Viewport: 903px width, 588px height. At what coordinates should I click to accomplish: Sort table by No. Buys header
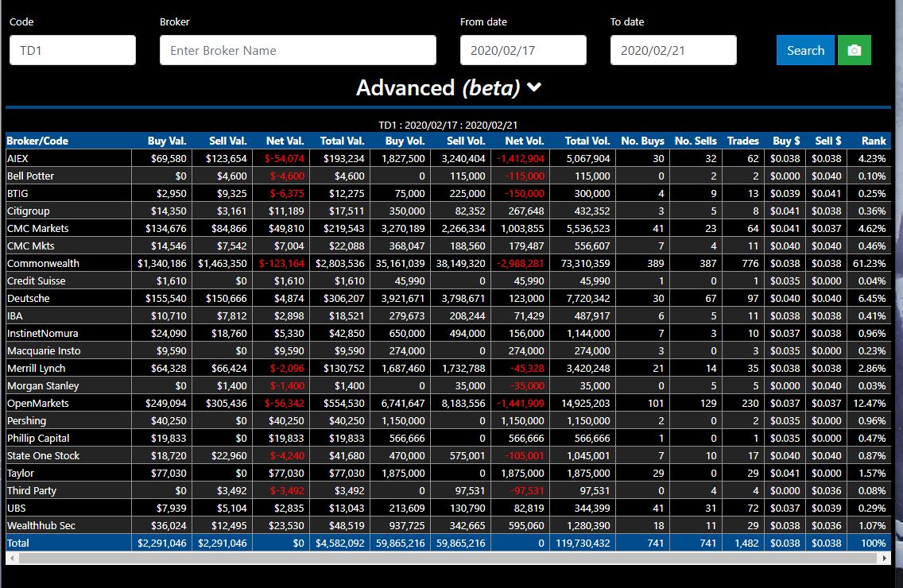click(x=642, y=141)
